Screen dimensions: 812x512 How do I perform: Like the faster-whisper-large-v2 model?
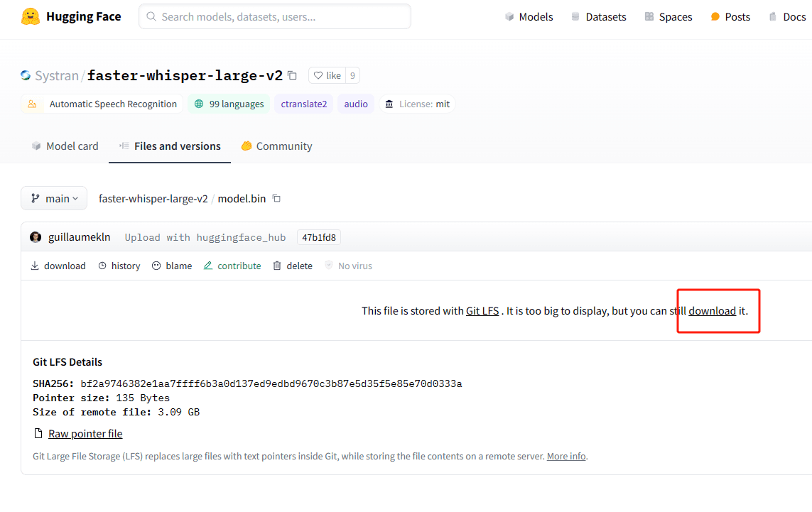pos(328,75)
